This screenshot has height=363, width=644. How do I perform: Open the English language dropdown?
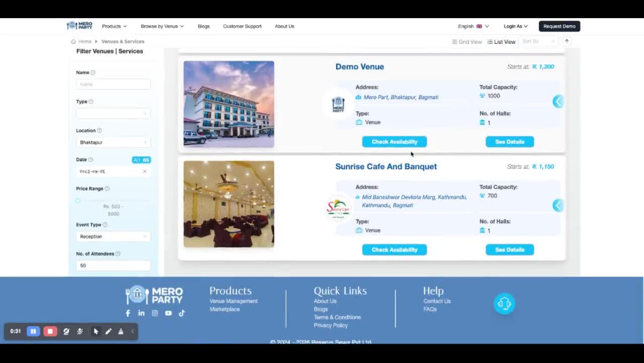pos(473,26)
